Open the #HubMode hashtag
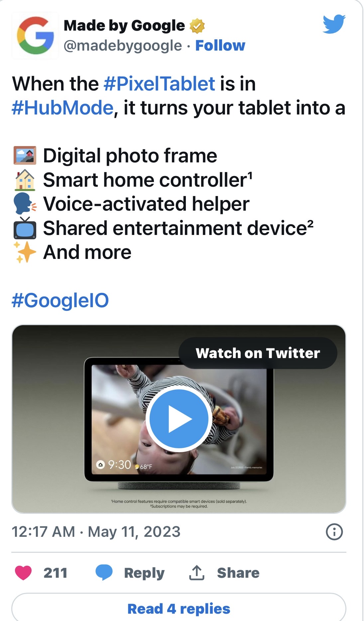 pos(62,108)
